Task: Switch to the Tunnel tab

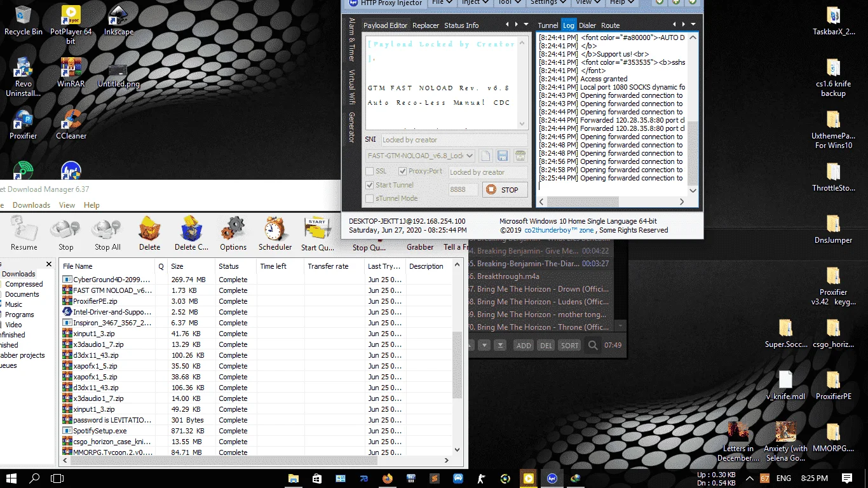Action: point(548,25)
